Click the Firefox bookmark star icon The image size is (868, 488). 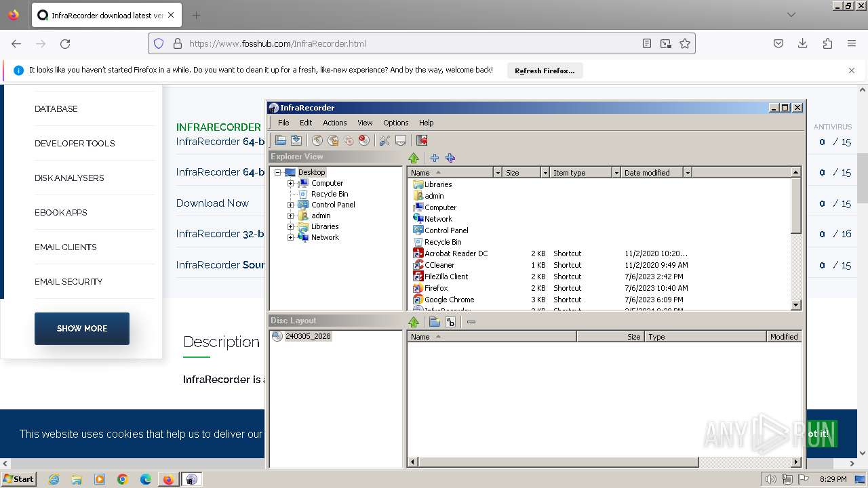coord(685,43)
